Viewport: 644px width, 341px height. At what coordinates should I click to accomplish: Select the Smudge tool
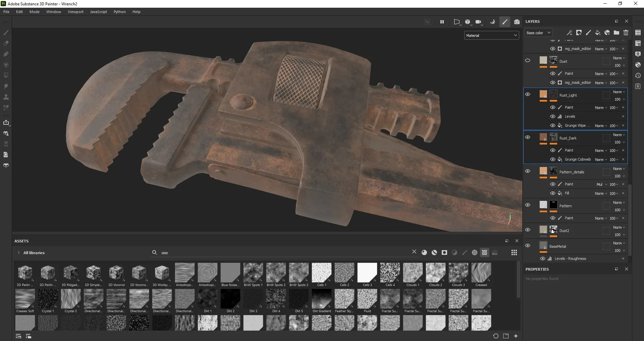tap(6, 86)
